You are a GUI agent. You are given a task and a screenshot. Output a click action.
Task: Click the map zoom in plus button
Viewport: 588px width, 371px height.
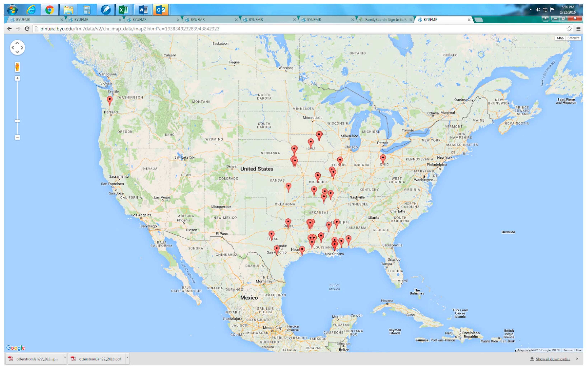(17, 78)
